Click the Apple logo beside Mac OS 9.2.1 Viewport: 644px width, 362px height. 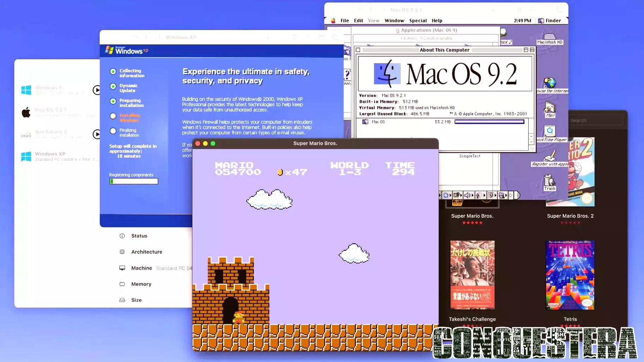point(26,112)
